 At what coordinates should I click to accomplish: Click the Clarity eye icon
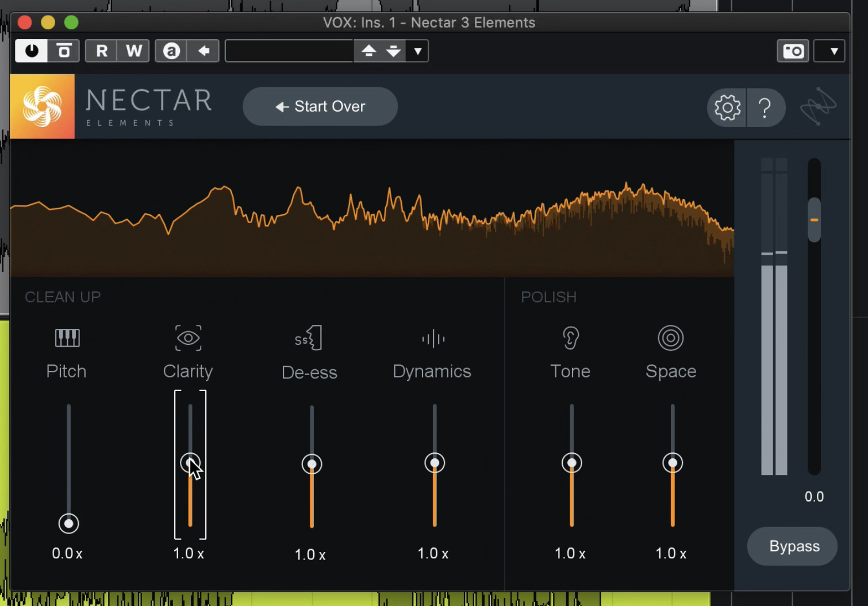189,337
